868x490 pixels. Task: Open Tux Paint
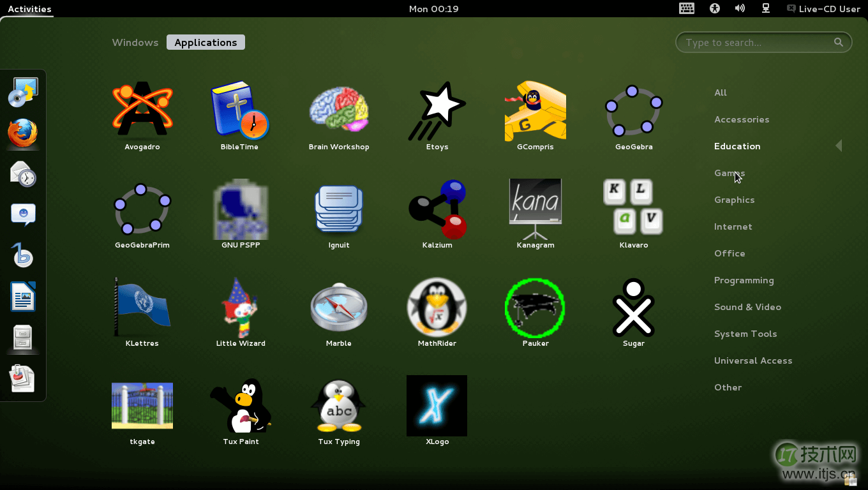[240, 410]
